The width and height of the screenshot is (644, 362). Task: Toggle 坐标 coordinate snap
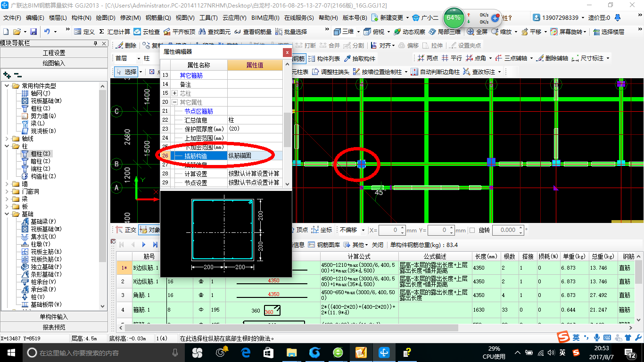(322, 230)
